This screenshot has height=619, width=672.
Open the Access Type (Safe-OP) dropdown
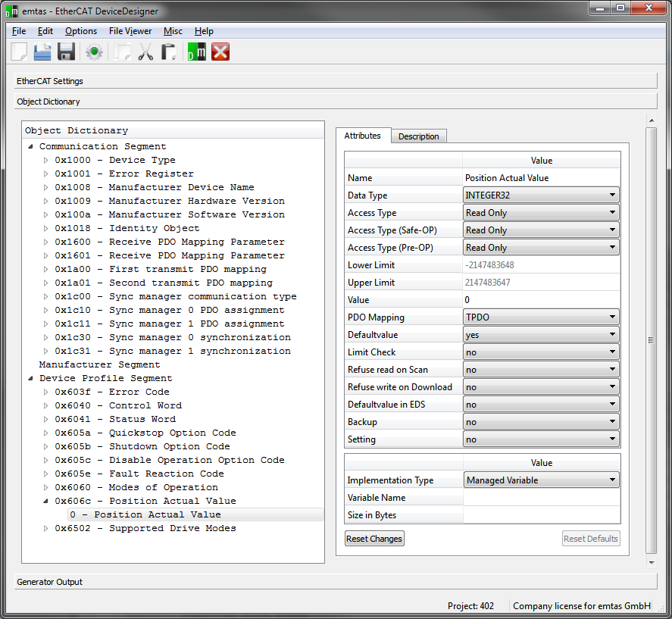(x=613, y=230)
